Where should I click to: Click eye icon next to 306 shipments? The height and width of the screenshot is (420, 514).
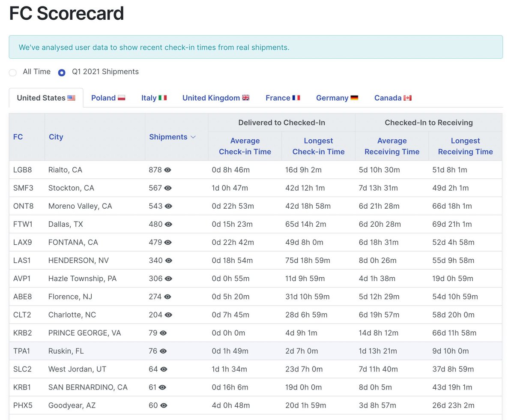pyautogui.click(x=168, y=279)
